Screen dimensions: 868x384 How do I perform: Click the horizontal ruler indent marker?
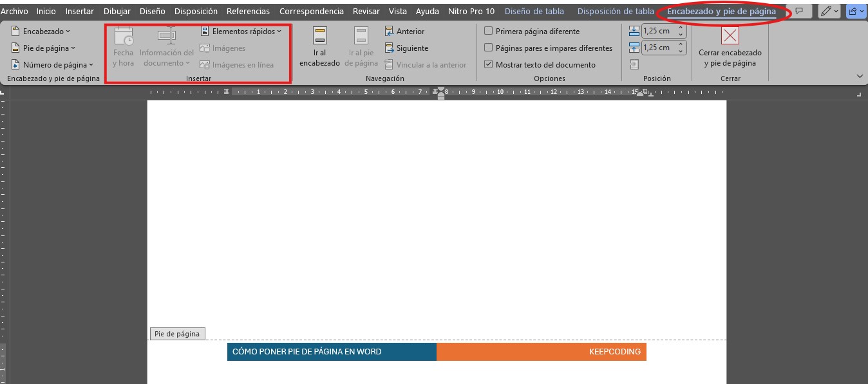pos(440,93)
